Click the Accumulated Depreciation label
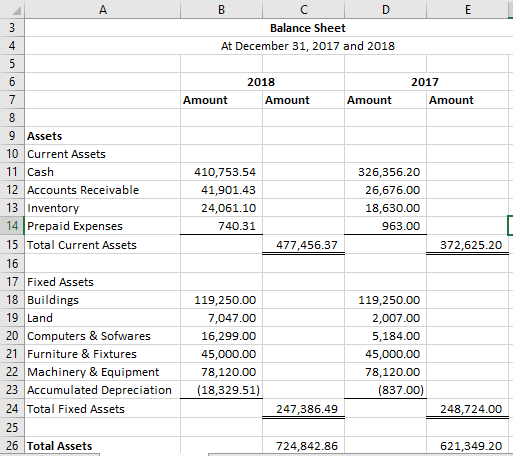Screen dimensions: 513x456 pos(99,390)
